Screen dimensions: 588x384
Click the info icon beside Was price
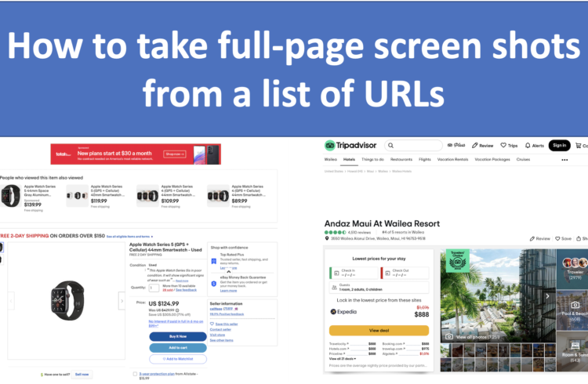tap(177, 310)
